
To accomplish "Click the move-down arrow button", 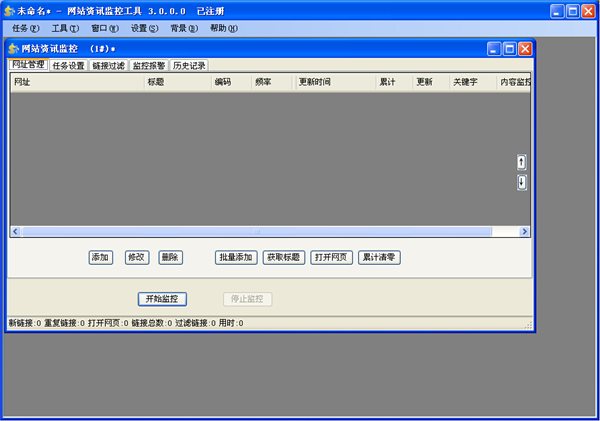I will pos(522,182).
